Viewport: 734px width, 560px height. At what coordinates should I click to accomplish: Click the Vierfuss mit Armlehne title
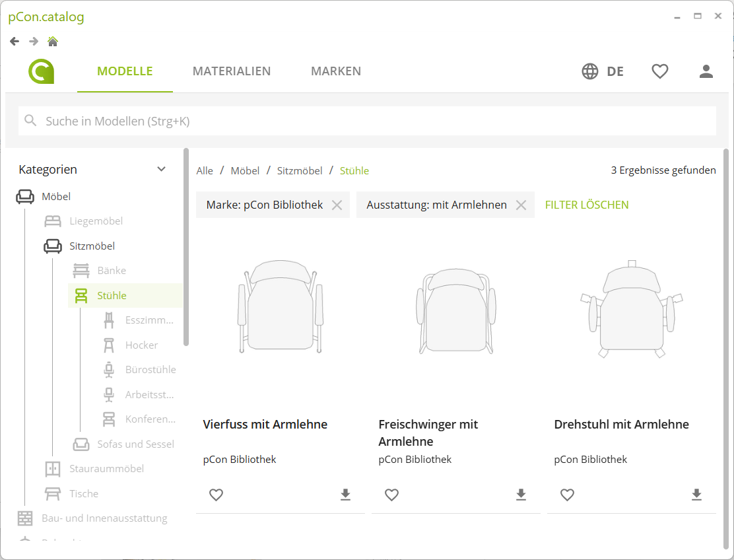[x=265, y=424]
